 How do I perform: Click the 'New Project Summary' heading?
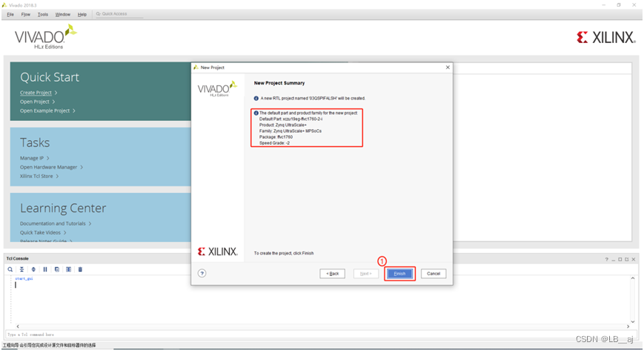coord(279,83)
